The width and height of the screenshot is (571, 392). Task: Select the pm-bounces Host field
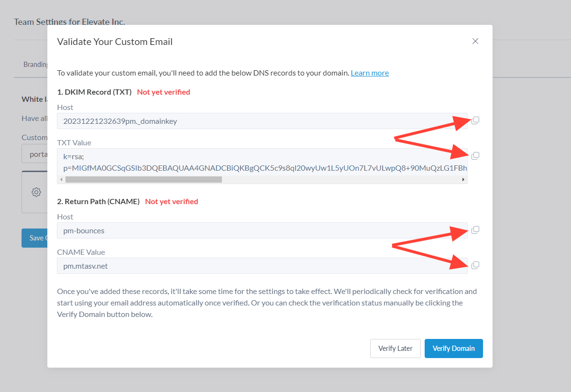262,230
